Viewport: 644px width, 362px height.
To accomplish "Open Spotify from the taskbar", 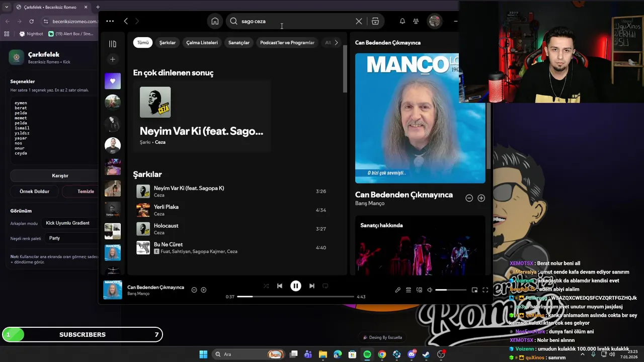I will coord(367,354).
